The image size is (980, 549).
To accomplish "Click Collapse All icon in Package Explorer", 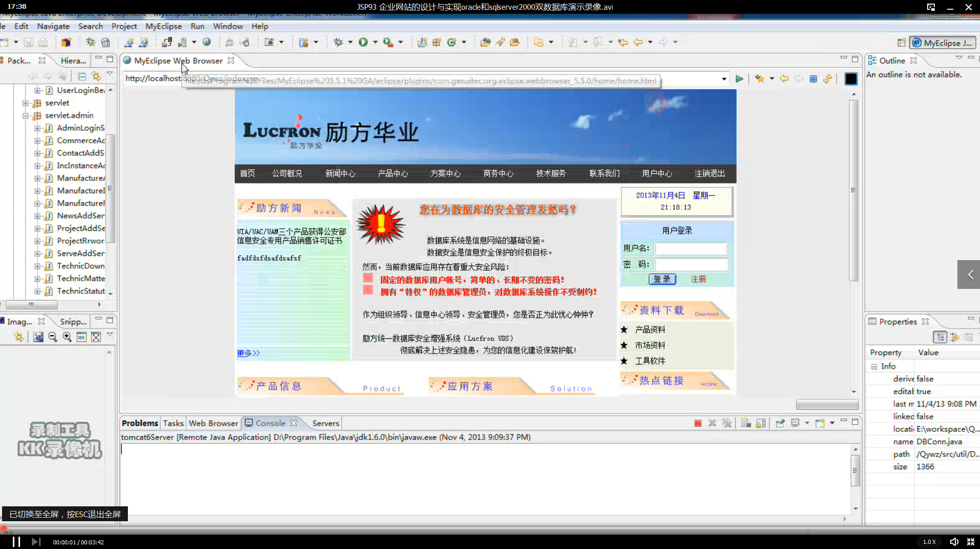I will click(82, 76).
